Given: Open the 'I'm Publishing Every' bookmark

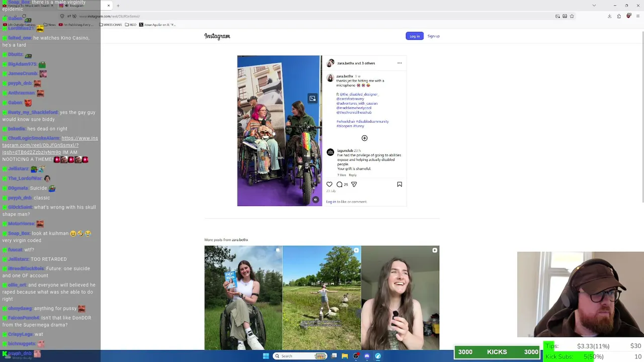Looking at the screenshot, I should [76, 25].
